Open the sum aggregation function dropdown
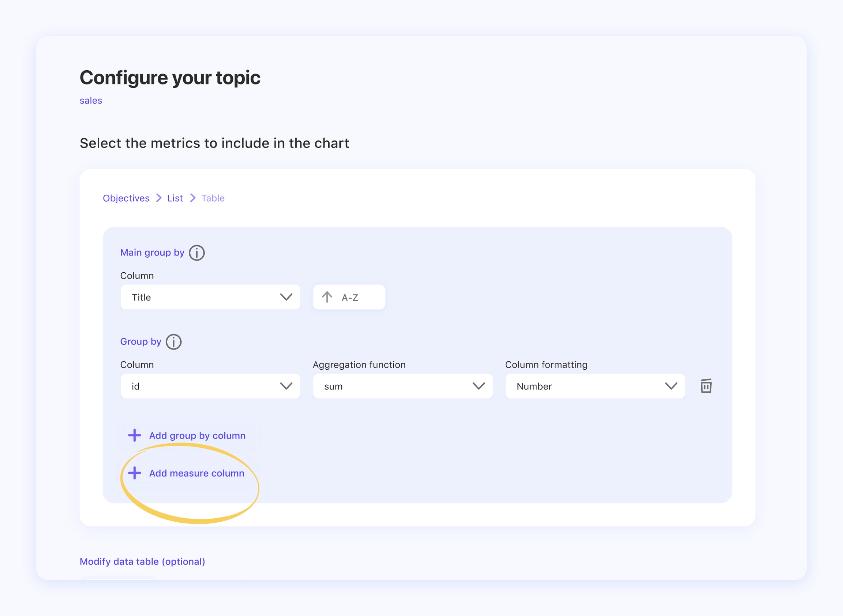 (x=403, y=386)
